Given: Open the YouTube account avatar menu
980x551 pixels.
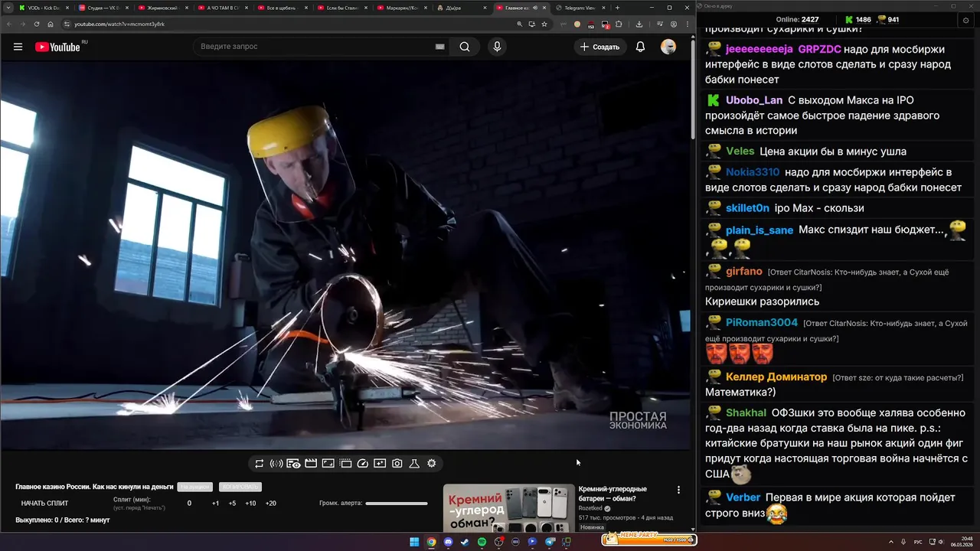Looking at the screenshot, I should (668, 47).
